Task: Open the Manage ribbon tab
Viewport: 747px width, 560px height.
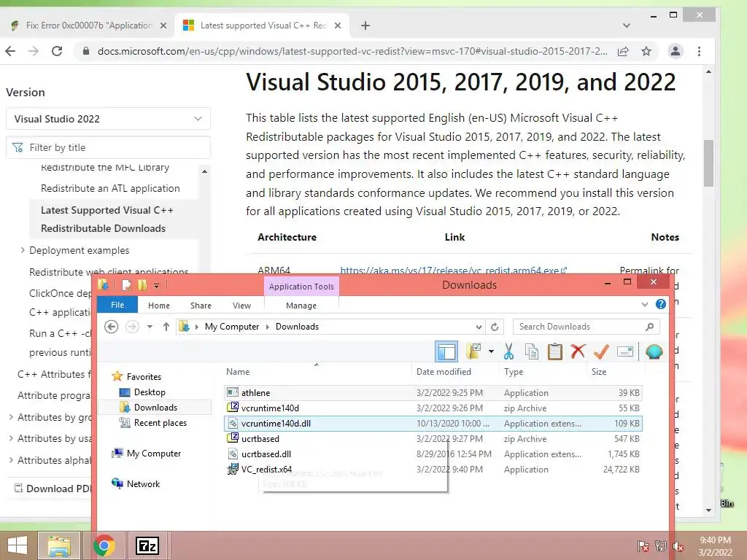Action: point(301,306)
